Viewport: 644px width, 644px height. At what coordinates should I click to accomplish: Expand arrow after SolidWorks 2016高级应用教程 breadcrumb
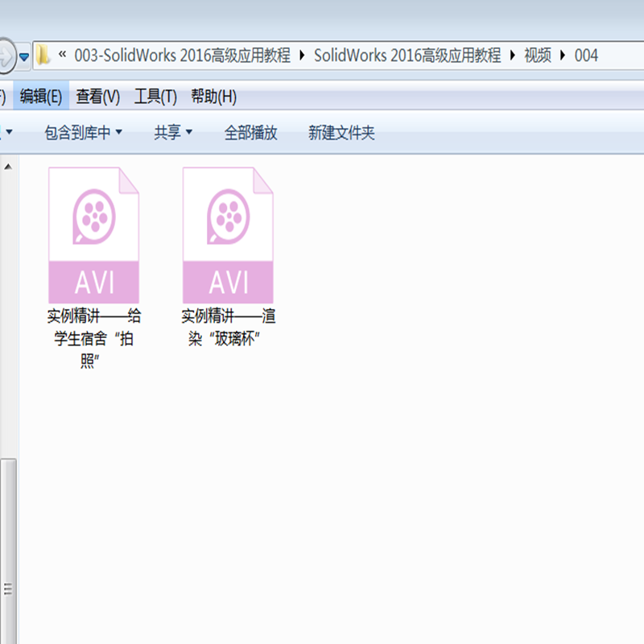click(x=513, y=55)
